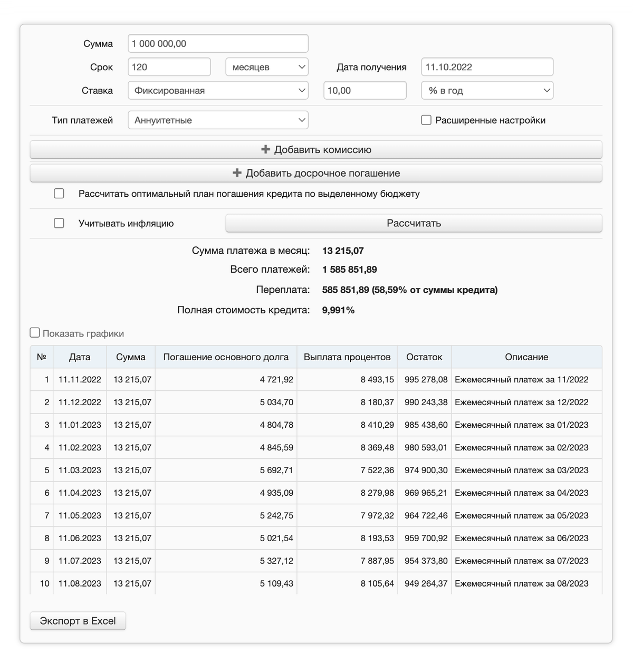This screenshot has height=672, width=633.
Task: Click principal value 5 327,12
Action: [x=276, y=561]
